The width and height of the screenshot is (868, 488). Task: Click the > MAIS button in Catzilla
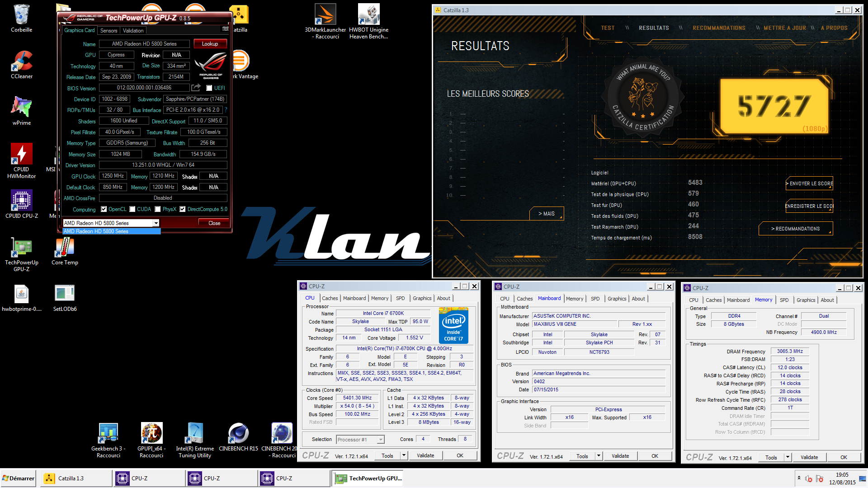click(x=547, y=214)
